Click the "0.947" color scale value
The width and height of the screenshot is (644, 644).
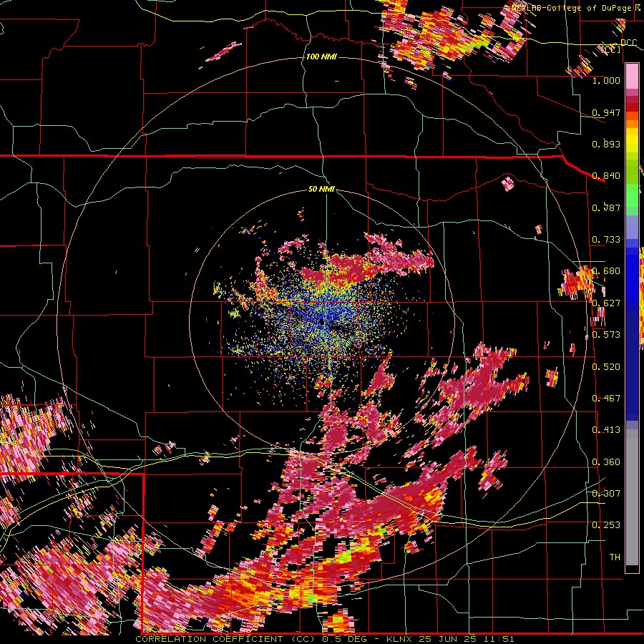(606, 112)
